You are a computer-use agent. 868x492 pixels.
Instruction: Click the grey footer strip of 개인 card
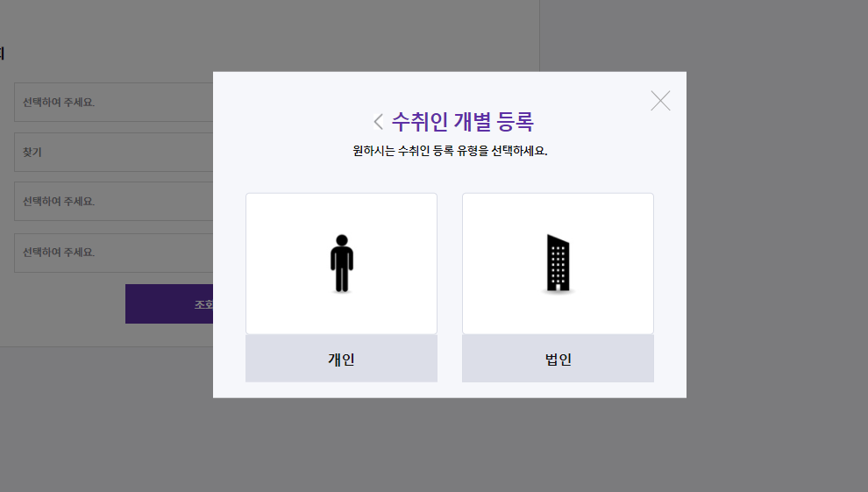tap(342, 358)
